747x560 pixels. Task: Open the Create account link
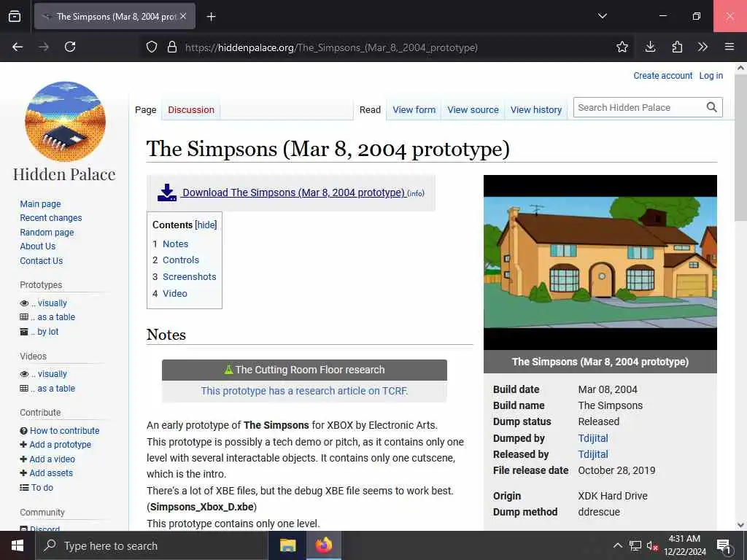(x=662, y=76)
